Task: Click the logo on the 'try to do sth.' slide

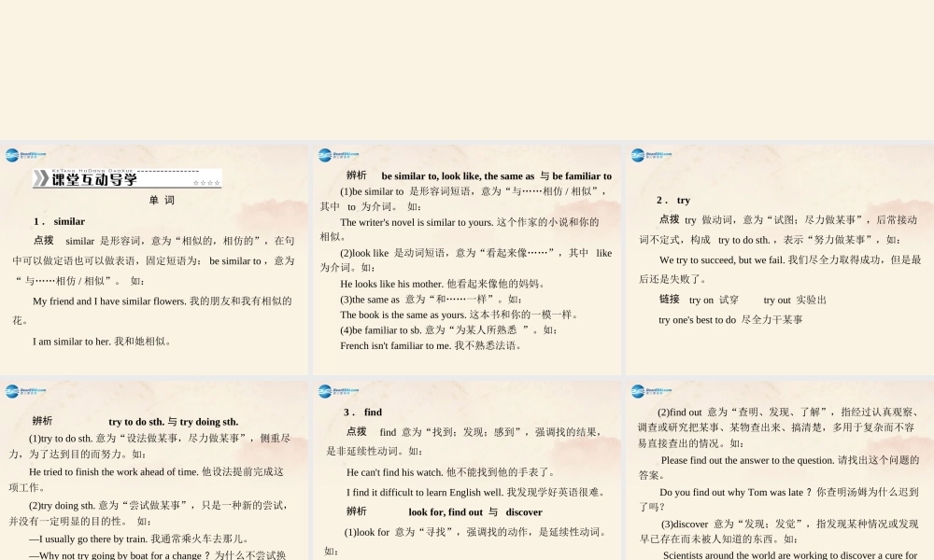Action: pyautogui.click(x=25, y=391)
